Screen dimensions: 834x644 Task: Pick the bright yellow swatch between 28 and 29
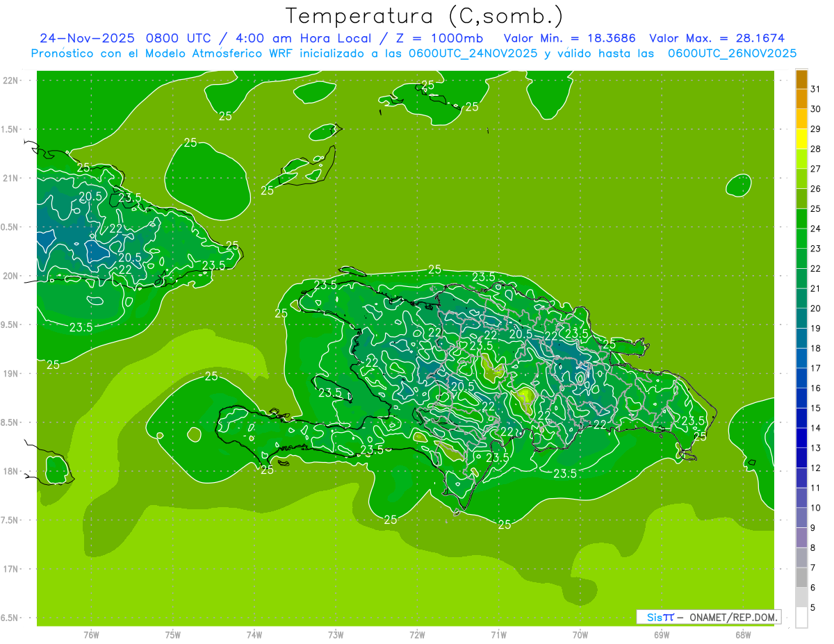click(x=801, y=139)
